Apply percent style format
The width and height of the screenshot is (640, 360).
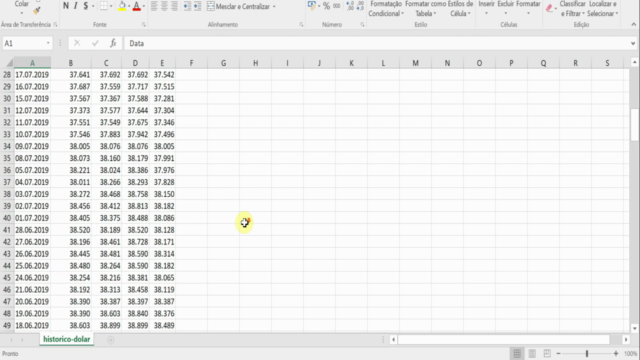326,6
